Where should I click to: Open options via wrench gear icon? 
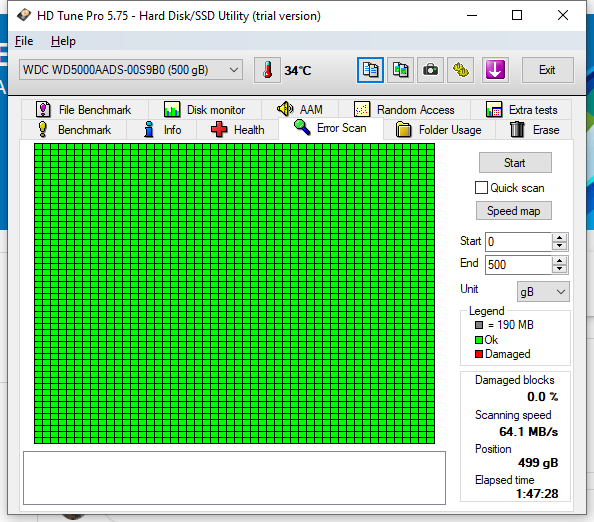[x=461, y=70]
